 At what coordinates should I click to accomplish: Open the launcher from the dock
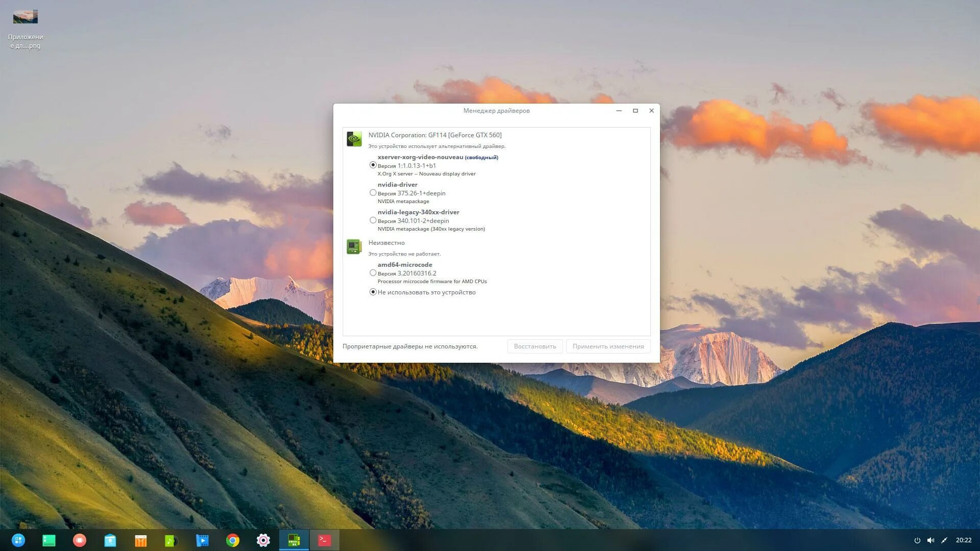click(x=18, y=540)
